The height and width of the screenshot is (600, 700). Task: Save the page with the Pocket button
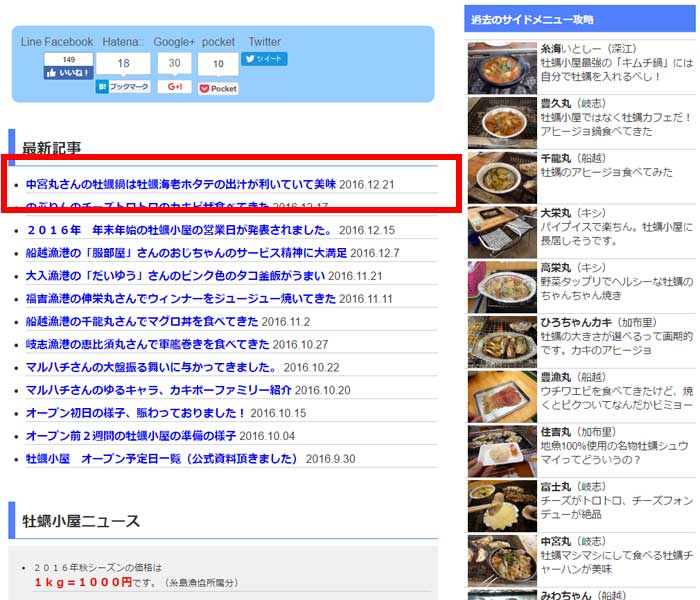218,88
